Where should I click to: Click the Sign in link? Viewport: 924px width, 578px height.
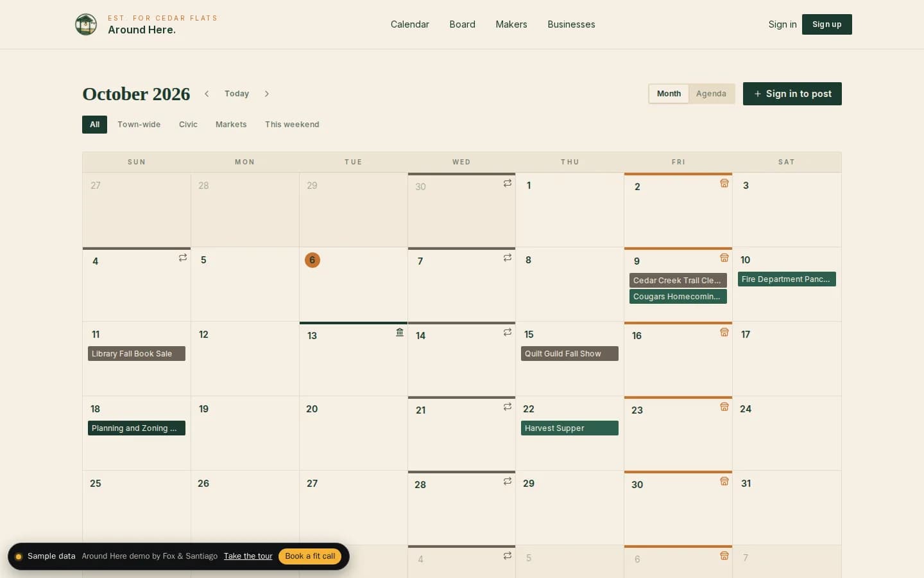pos(782,24)
